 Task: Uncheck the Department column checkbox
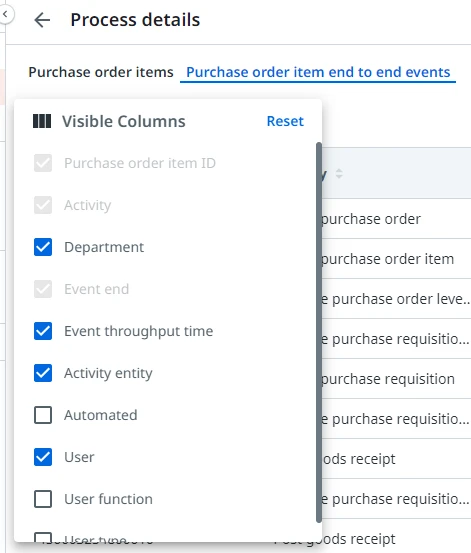[43, 247]
